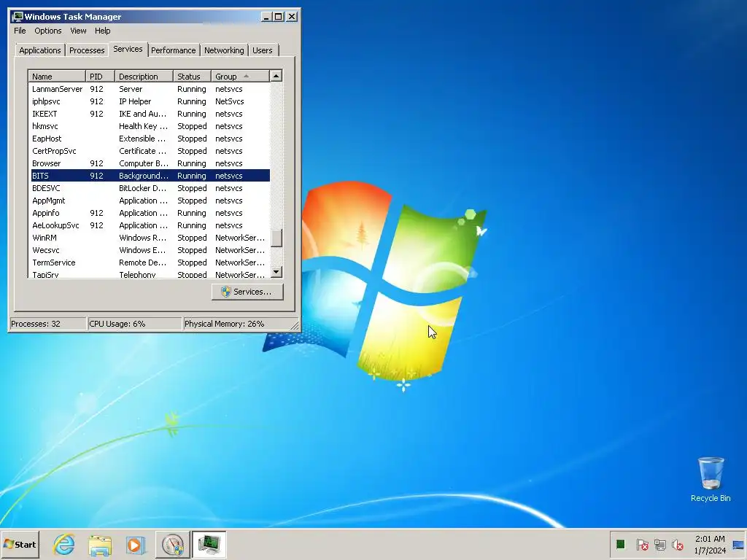Click the 'Processes: 32' status bar entry
The image size is (747, 560).
click(x=47, y=324)
